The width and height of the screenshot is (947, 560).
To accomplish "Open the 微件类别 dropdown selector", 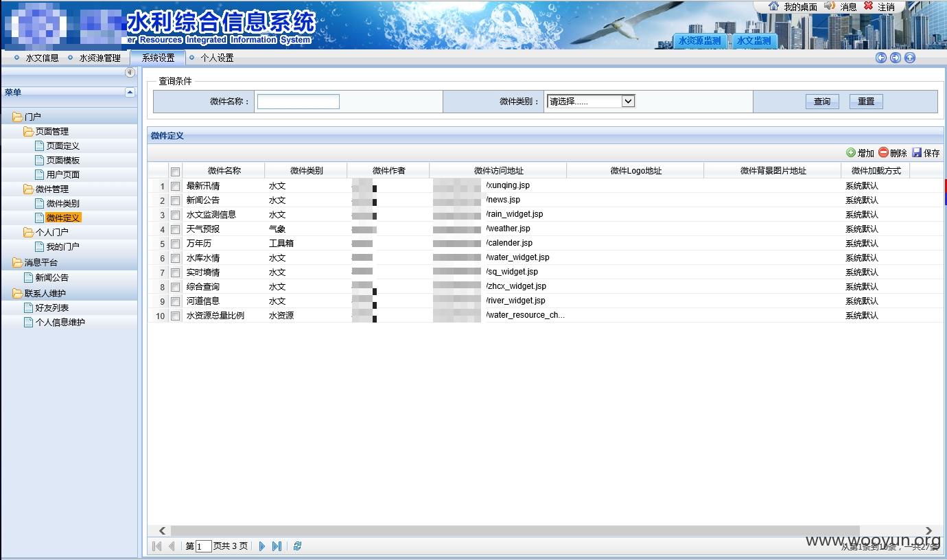I will 590,102.
